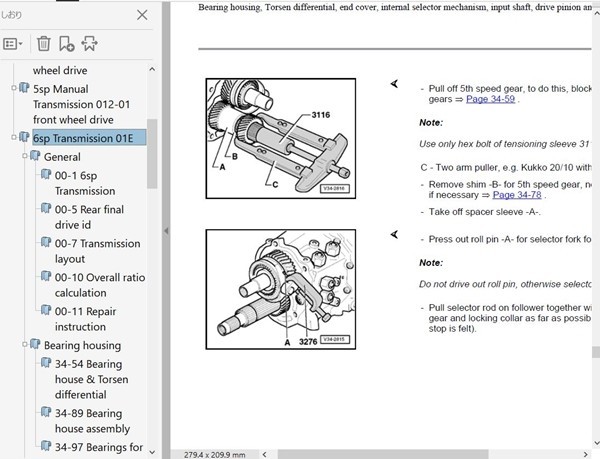Collapse the Bearing housing bookmark group
Viewport: 600px width, 459px height.
pos(24,344)
